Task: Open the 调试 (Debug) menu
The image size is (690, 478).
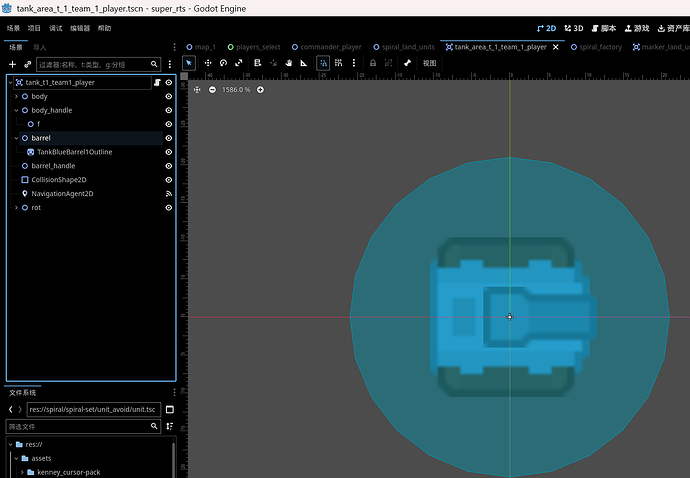Action: click(56, 28)
